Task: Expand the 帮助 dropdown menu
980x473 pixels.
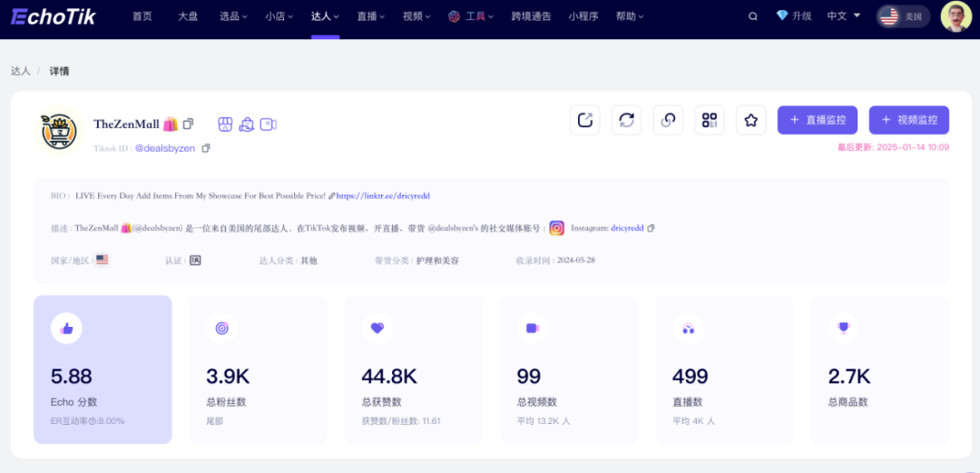Action: click(630, 16)
